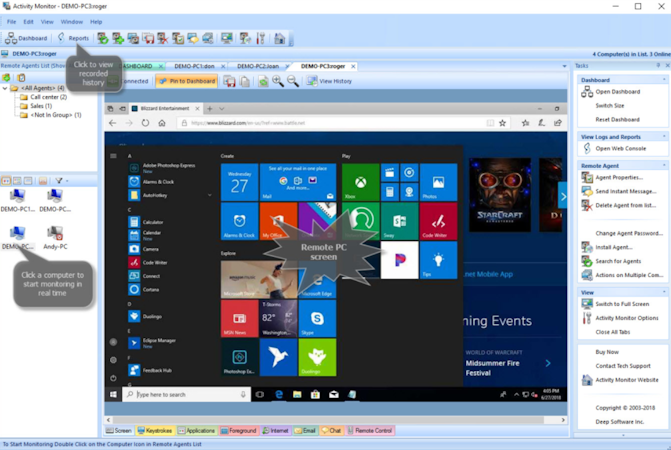Select the list view mode icon

(28, 181)
